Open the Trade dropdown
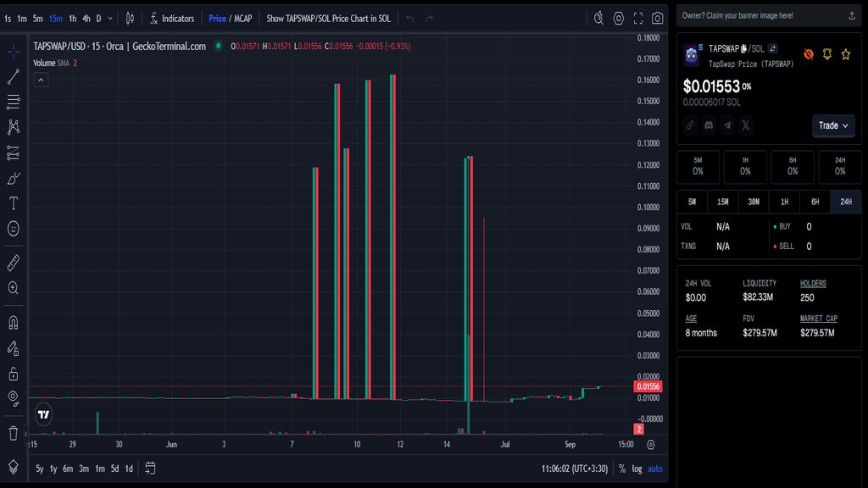Image resolution: width=868 pixels, height=488 pixels. click(x=833, y=125)
